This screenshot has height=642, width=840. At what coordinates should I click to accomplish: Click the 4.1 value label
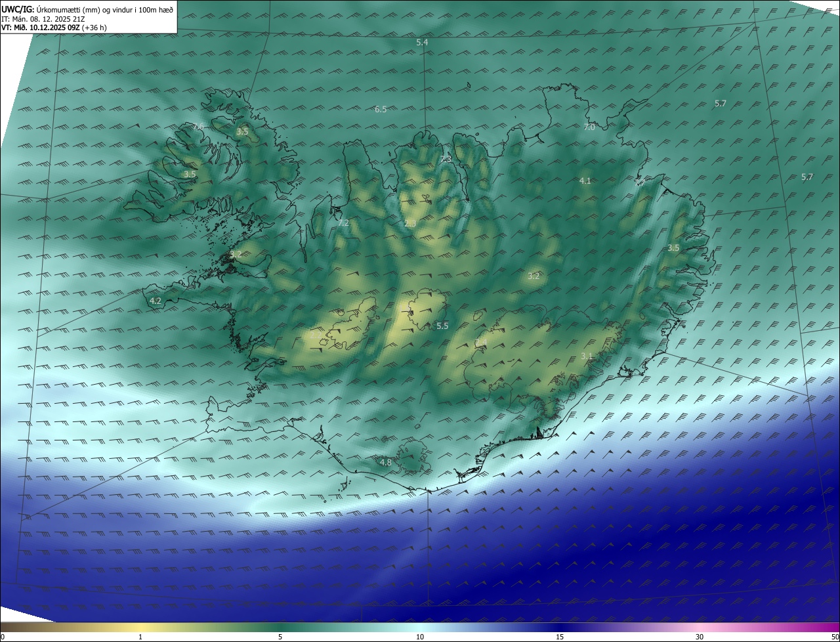(585, 181)
